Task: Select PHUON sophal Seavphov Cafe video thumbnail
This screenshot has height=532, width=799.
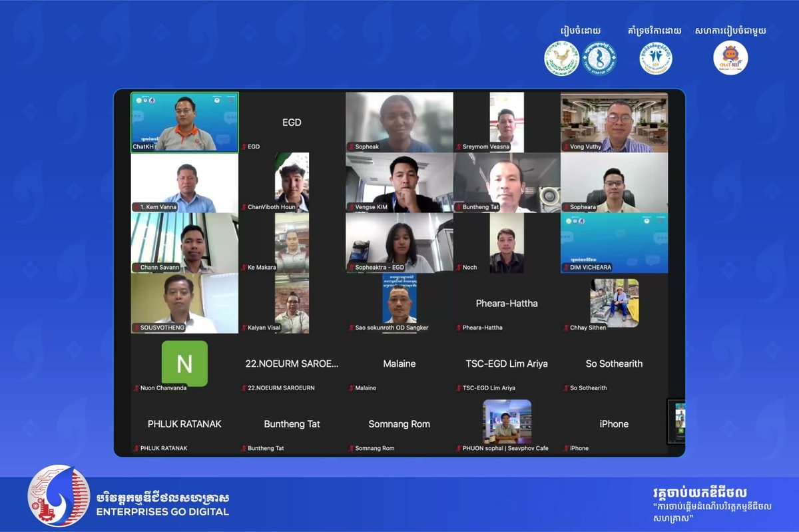Action: 507,421
